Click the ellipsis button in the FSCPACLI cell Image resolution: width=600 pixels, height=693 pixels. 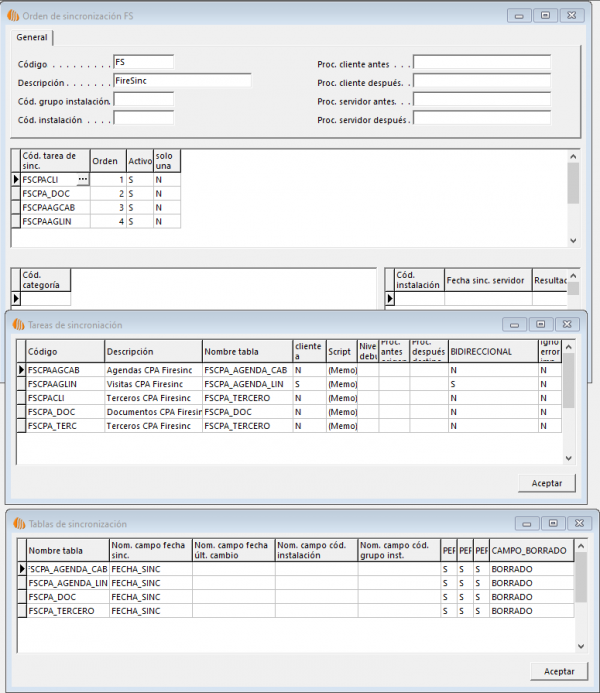click(x=83, y=179)
